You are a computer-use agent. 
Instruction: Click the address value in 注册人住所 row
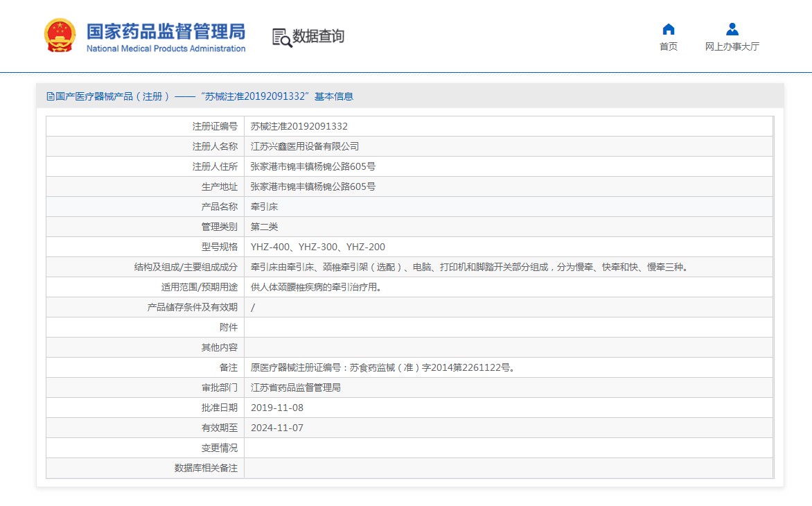[x=313, y=167]
